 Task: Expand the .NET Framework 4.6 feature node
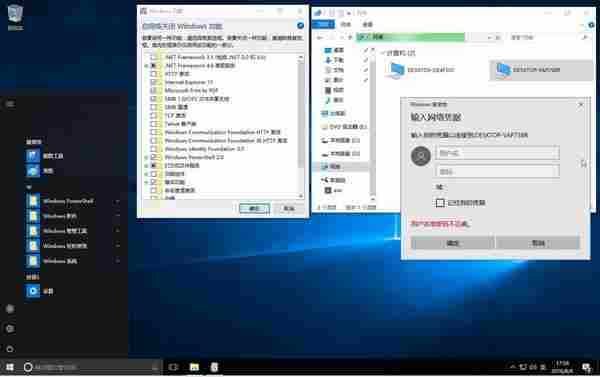147,66
